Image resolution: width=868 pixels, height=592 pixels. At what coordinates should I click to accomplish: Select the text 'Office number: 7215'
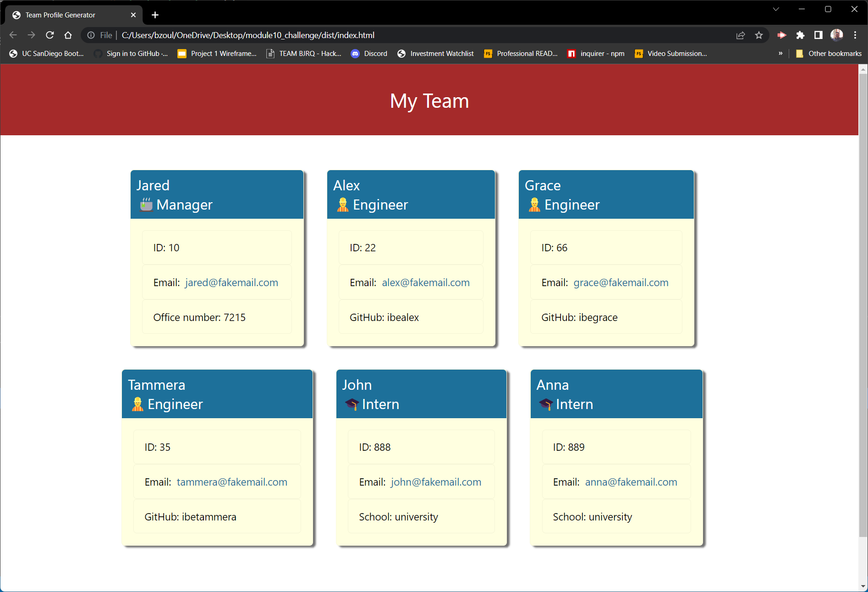(199, 317)
